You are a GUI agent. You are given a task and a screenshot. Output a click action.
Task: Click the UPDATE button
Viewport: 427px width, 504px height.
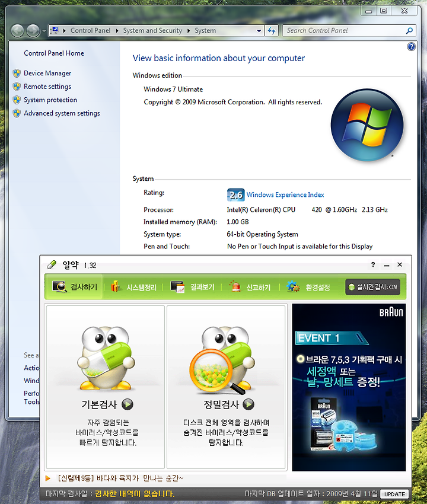(x=394, y=494)
